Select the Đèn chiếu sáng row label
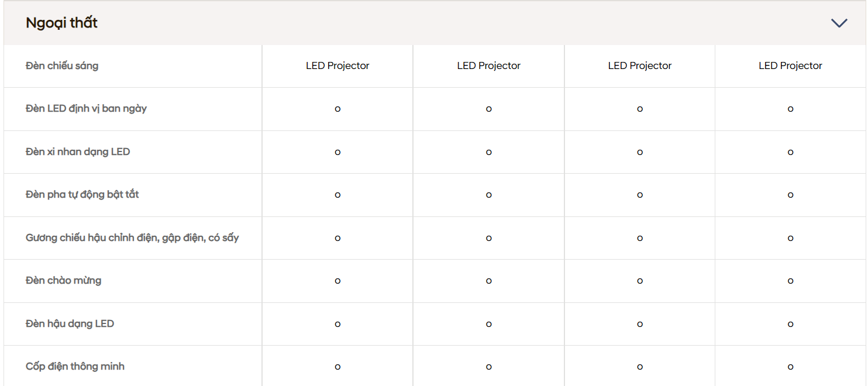 62,66
